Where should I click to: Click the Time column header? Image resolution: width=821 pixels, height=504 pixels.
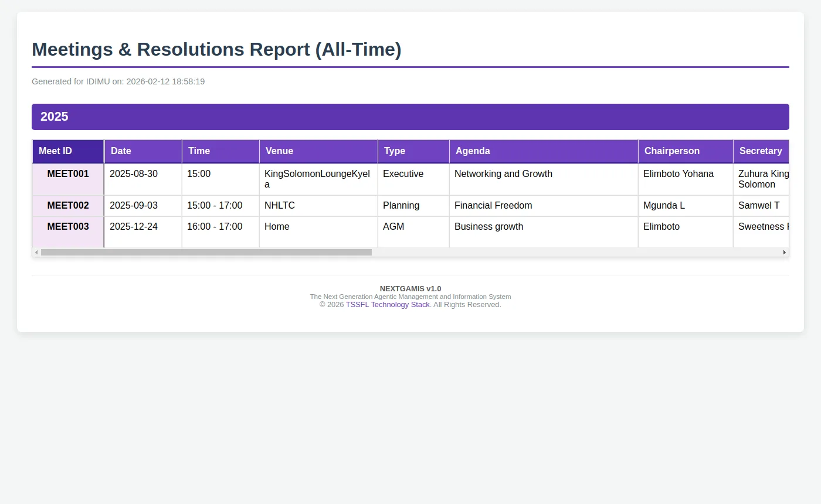(220, 151)
